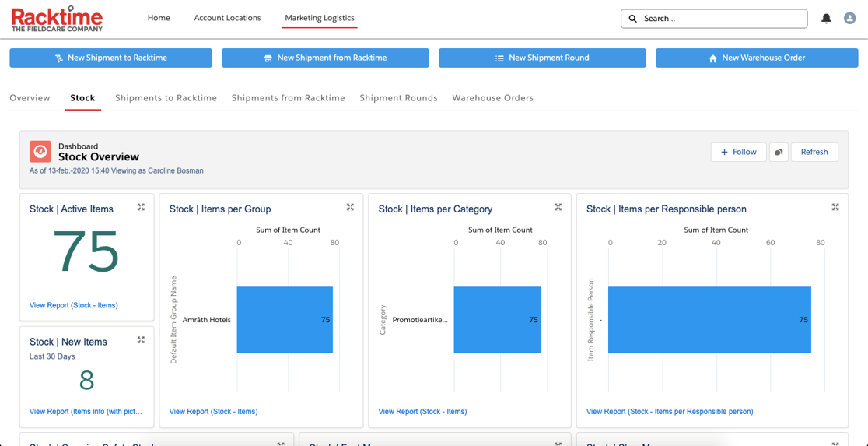
Task: Open the dashboard collaboration icon button
Action: 779,152
